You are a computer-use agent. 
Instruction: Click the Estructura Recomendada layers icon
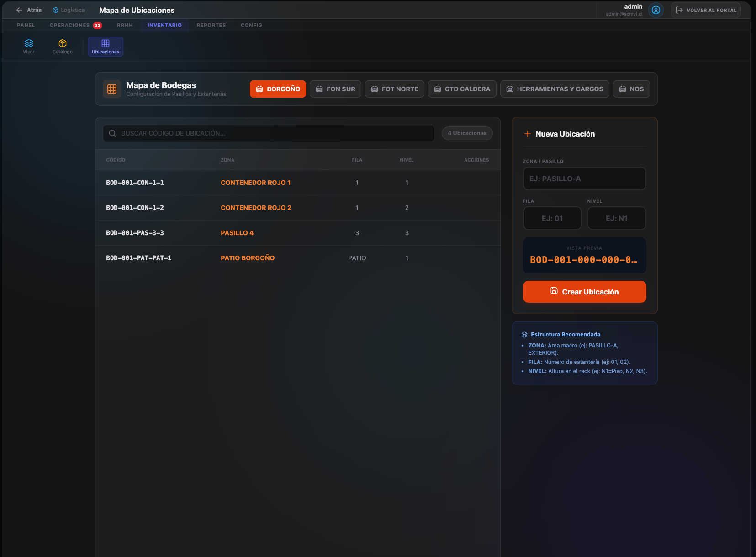coord(524,335)
